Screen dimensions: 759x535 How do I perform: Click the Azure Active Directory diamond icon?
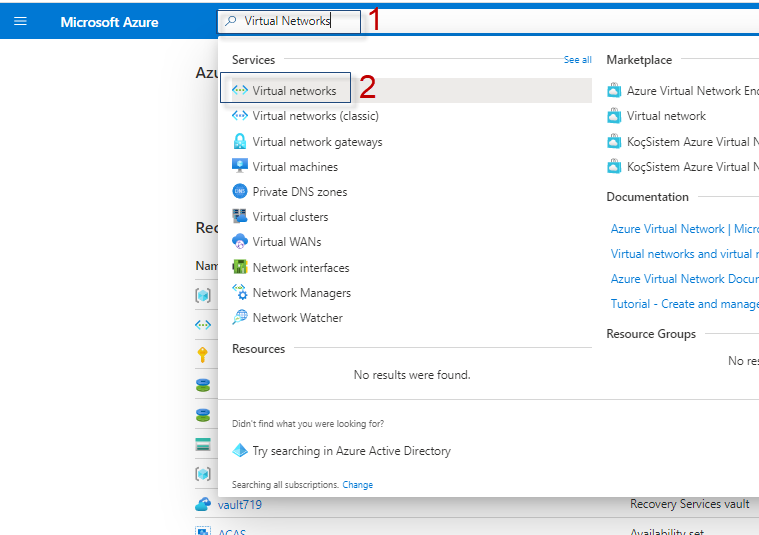click(x=240, y=450)
